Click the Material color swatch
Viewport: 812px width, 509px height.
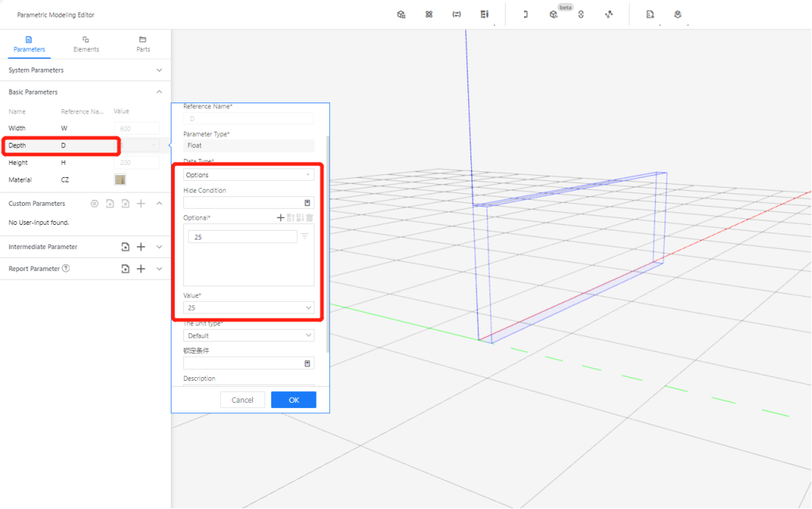point(120,179)
